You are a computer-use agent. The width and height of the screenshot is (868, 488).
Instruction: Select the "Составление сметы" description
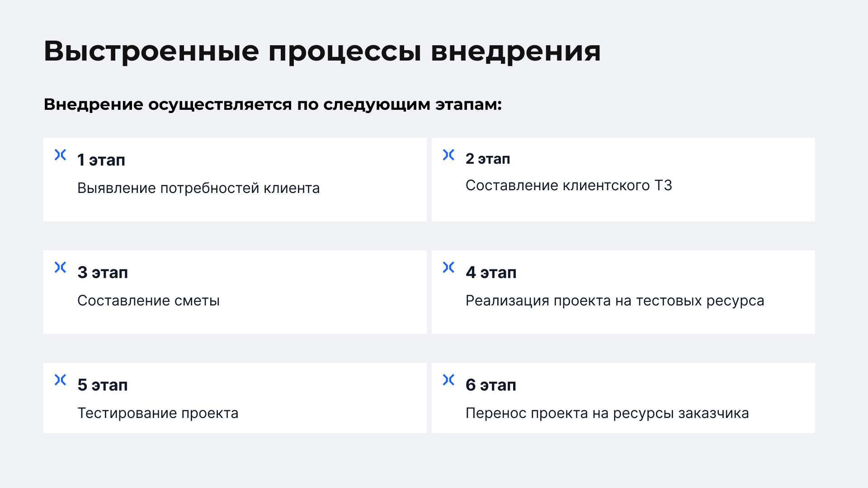click(148, 300)
